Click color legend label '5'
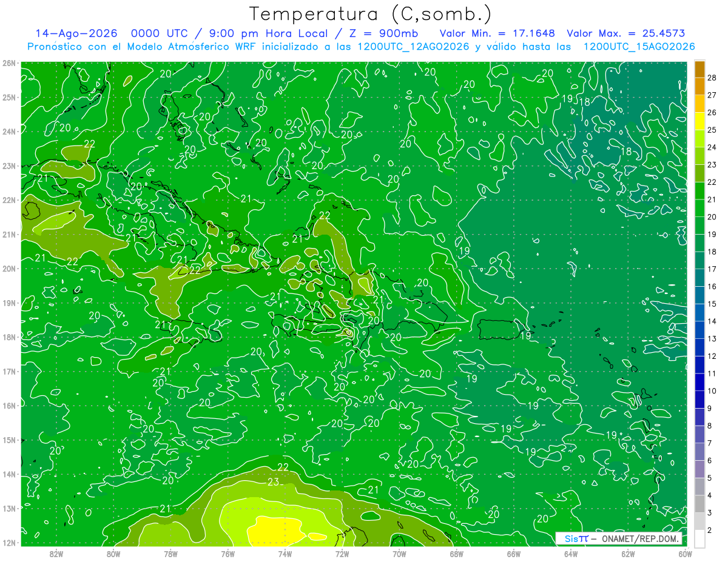 (710, 478)
